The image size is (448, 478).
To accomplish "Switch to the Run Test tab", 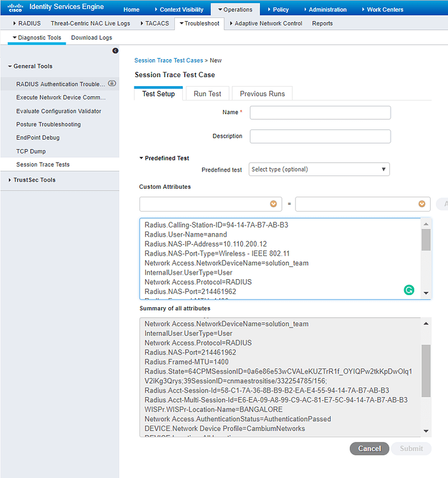I will tap(207, 94).
